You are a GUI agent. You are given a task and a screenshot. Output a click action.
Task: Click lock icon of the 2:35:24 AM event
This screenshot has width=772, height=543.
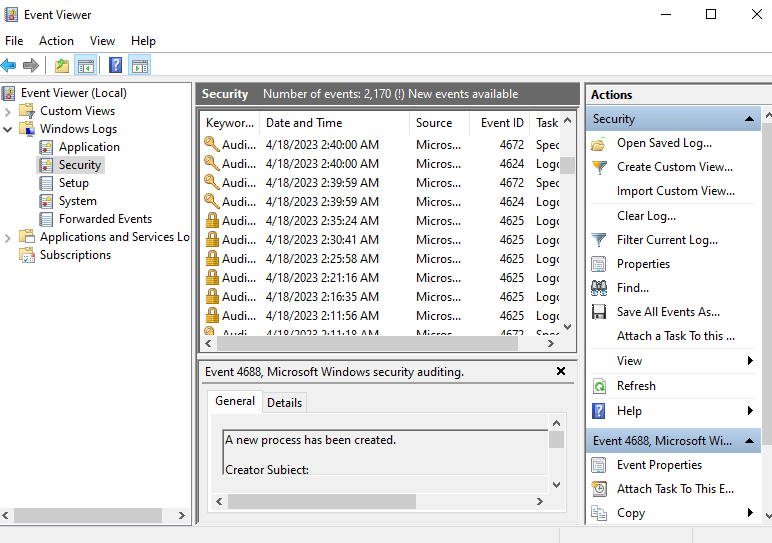(212, 220)
